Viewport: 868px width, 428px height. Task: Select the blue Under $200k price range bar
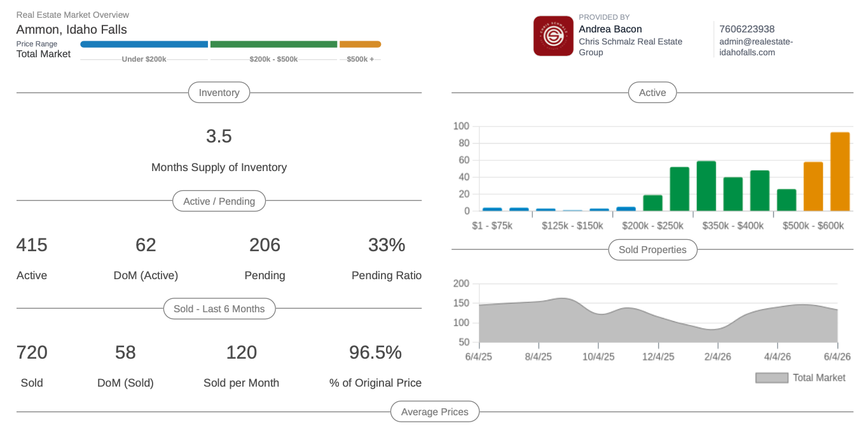pyautogui.click(x=144, y=45)
